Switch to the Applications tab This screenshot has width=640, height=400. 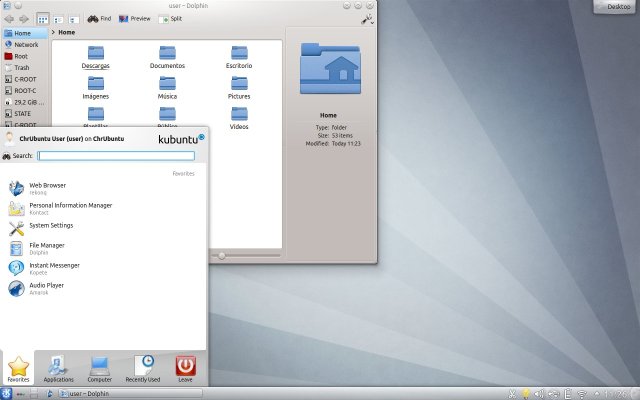58,367
